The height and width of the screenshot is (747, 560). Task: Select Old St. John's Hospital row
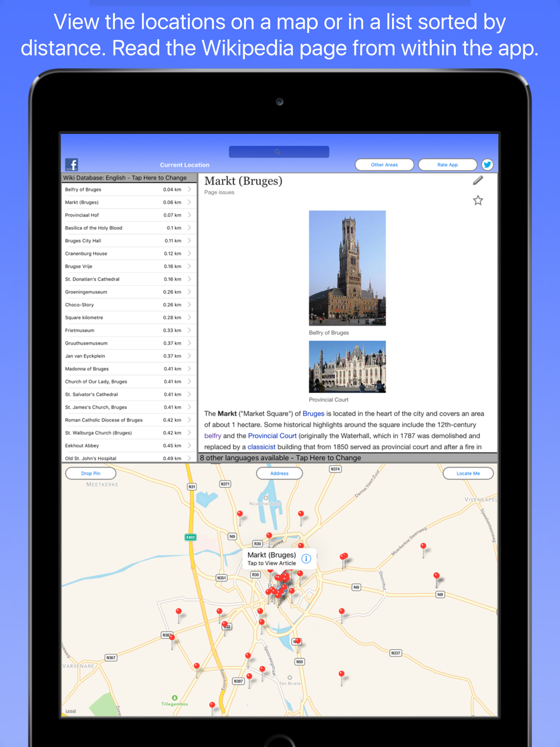point(129,458)
